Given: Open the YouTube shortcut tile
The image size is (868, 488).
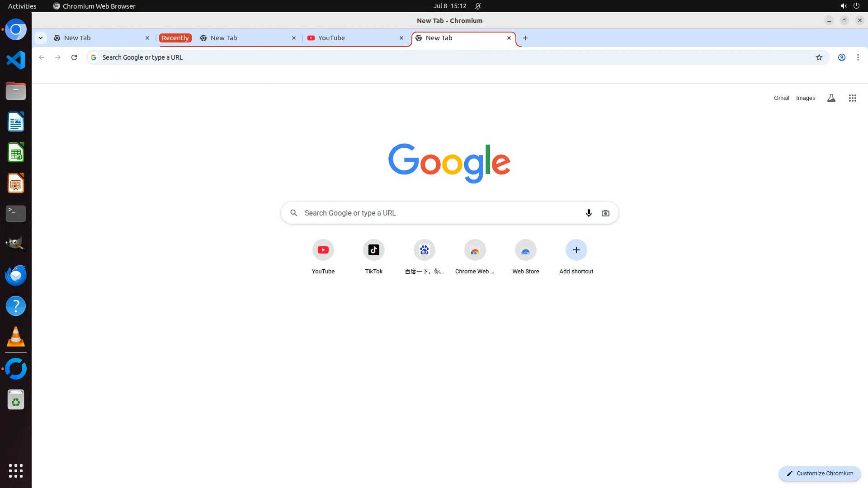Looking at the screenshot, I should coord(323,250).
